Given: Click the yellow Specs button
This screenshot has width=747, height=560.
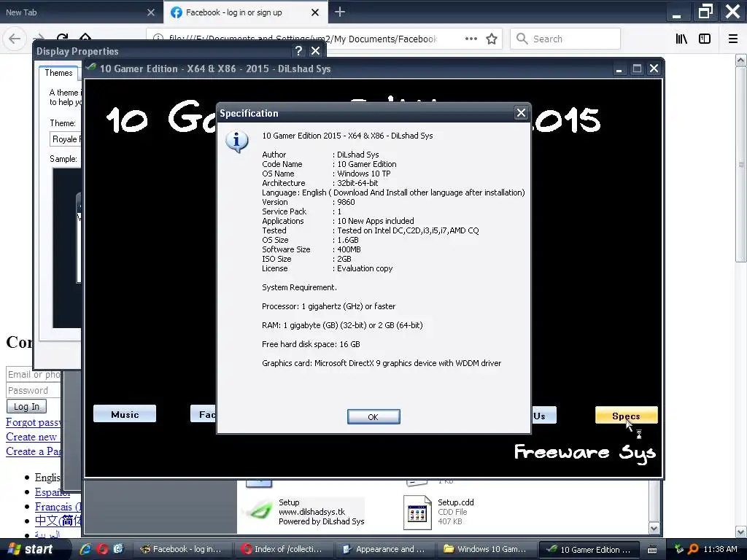Looking at the screenshot, I should pyautogui.click(x=626, y=416).
